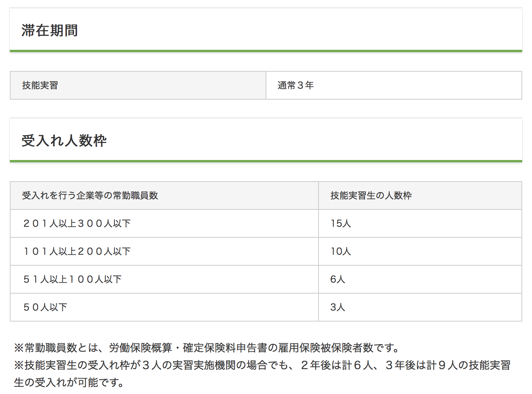Select the 技能実習 table cell
This screenshot has height=394, width=532.
click(40, 86)
